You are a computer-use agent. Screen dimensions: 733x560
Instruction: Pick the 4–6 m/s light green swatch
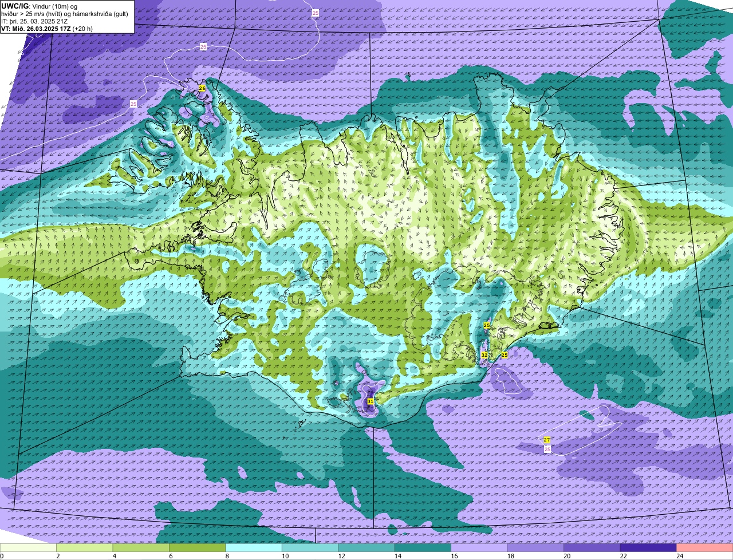[x=141, y=547]
